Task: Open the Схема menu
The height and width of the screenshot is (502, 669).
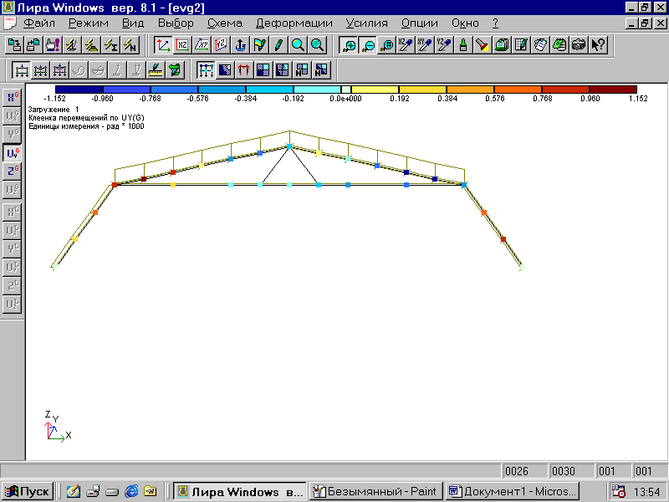Action: coord(225,23)
